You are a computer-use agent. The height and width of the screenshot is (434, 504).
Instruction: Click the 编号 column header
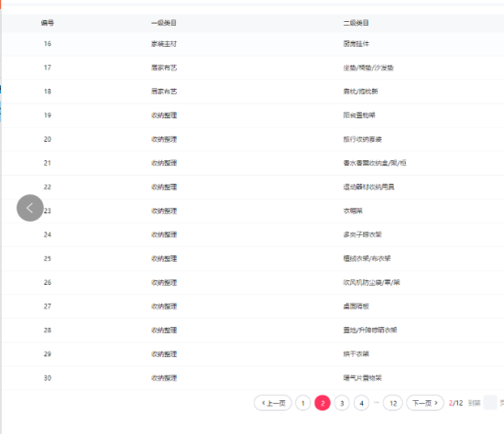pyautogui.click(x=48, y=23)
